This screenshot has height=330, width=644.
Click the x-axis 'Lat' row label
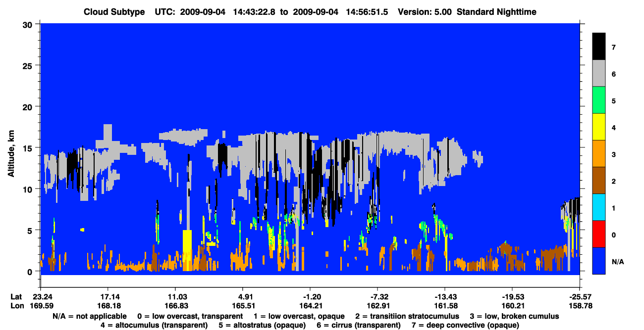[x=16, y=296]
